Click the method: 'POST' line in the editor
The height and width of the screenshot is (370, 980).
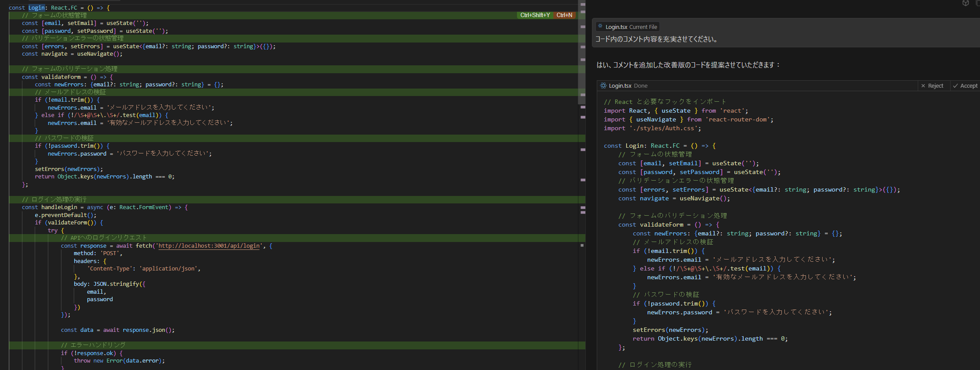(x=98, y=253)
